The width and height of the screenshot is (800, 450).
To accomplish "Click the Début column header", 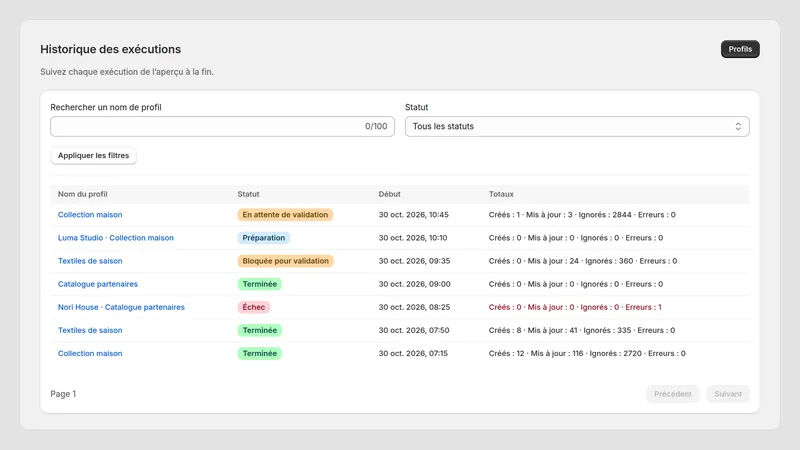I will (389, 194).
